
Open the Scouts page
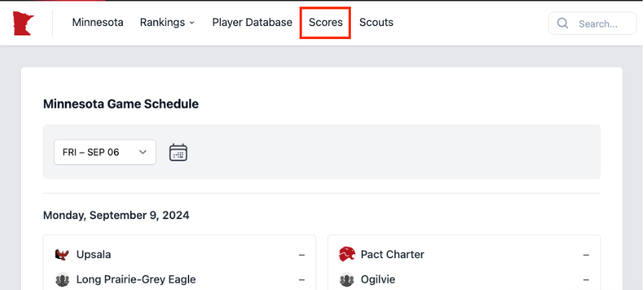(376, 22)
